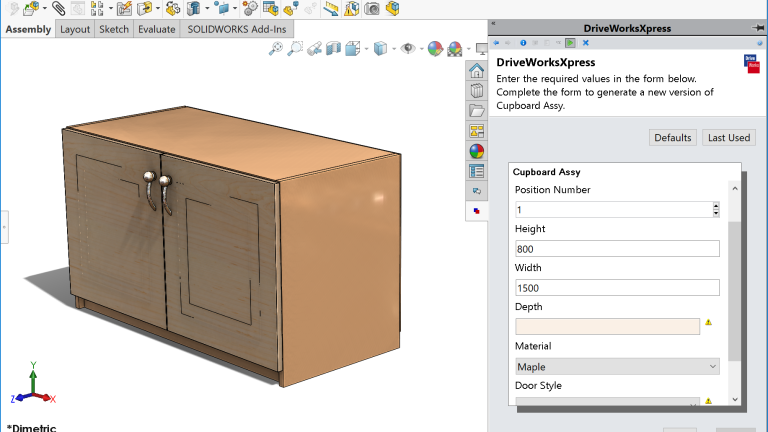Image resolution: width=768 pixels, height=432 pixels.
Task: Click the Bill of Materials icon
Action: pos(270,8)
